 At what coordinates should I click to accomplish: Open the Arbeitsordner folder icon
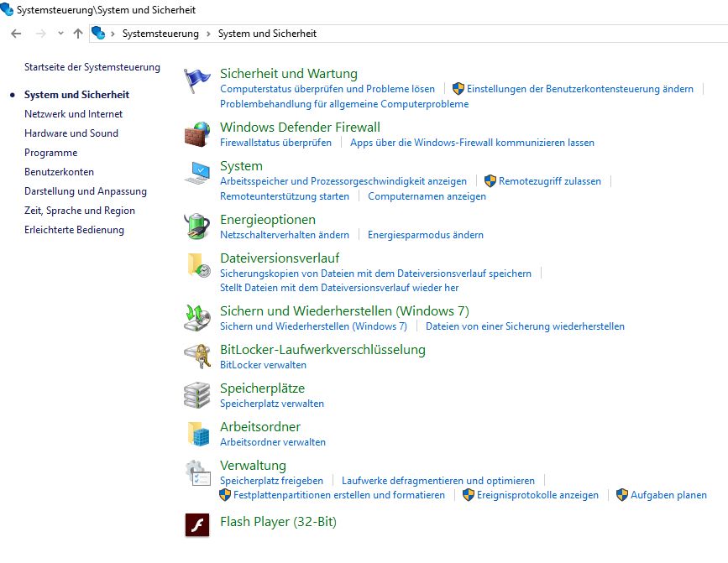199,434
